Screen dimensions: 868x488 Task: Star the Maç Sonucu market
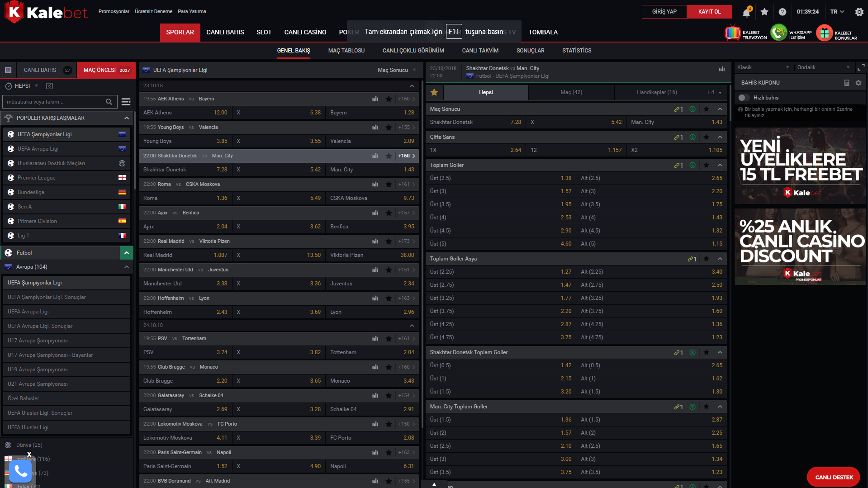coord(706,109)
